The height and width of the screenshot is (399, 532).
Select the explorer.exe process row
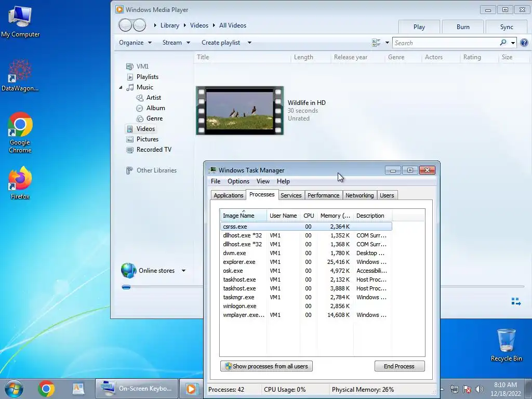click(306, 262)
